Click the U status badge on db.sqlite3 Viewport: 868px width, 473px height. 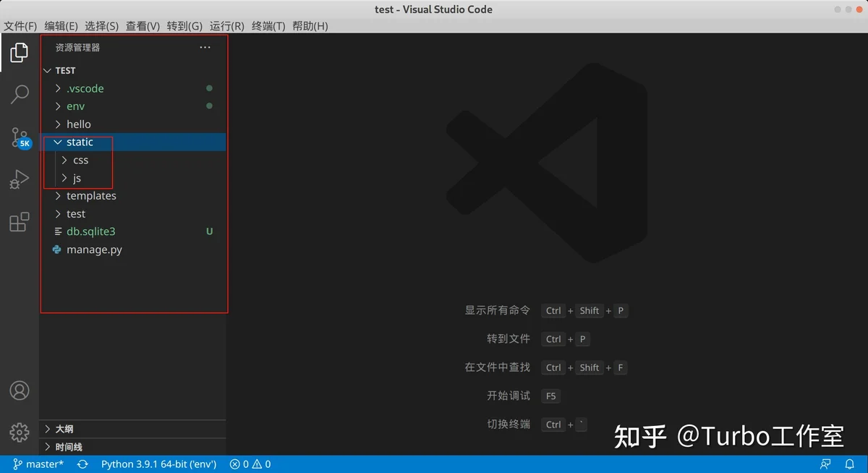pos(210,231)
